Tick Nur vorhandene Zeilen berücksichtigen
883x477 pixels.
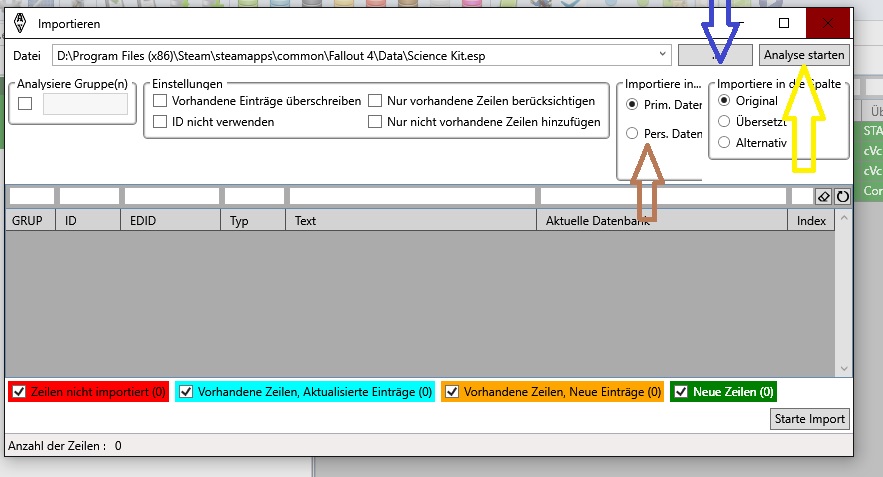[x=375, y=101]
